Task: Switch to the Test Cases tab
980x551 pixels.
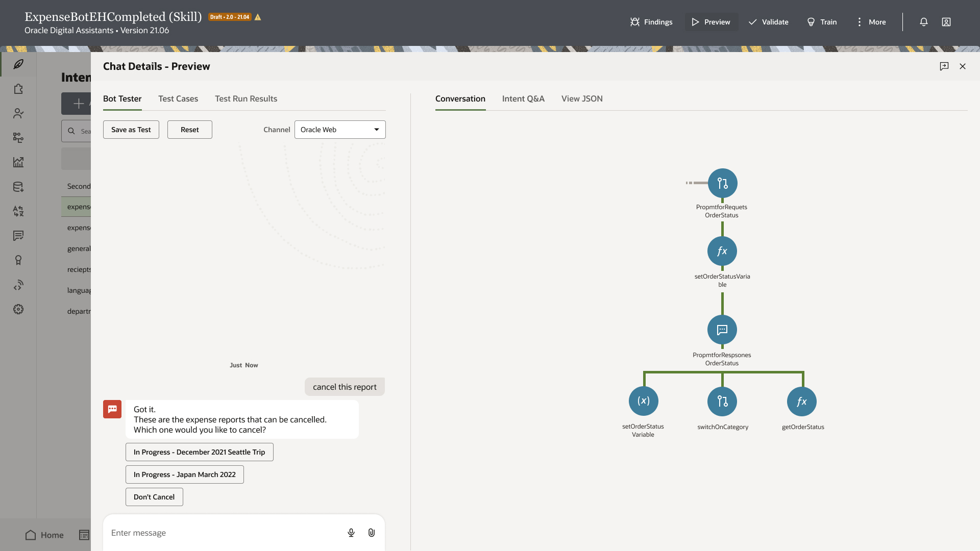Action: coord(178,99)
